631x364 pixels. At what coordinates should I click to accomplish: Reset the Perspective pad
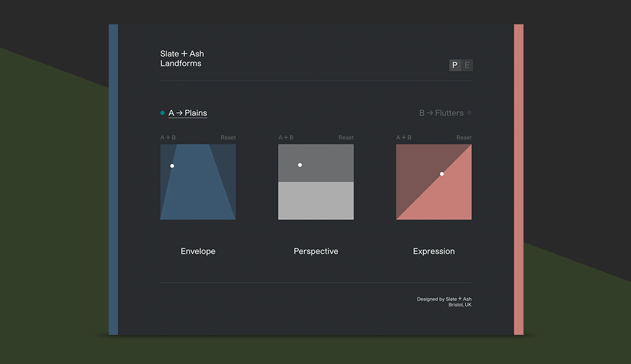(346, 138)
